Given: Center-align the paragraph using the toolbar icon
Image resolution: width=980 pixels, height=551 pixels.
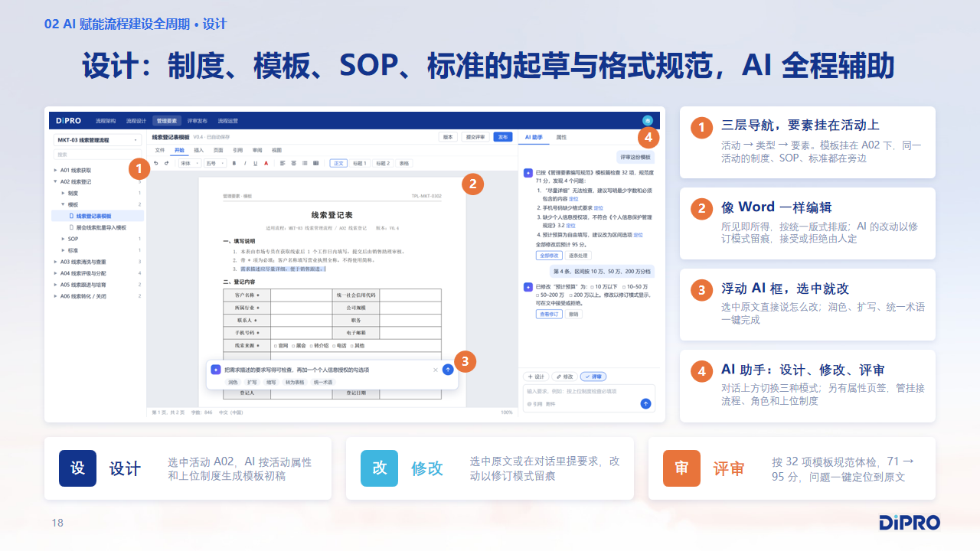Looking at the screenshot, I should point(294,163).
